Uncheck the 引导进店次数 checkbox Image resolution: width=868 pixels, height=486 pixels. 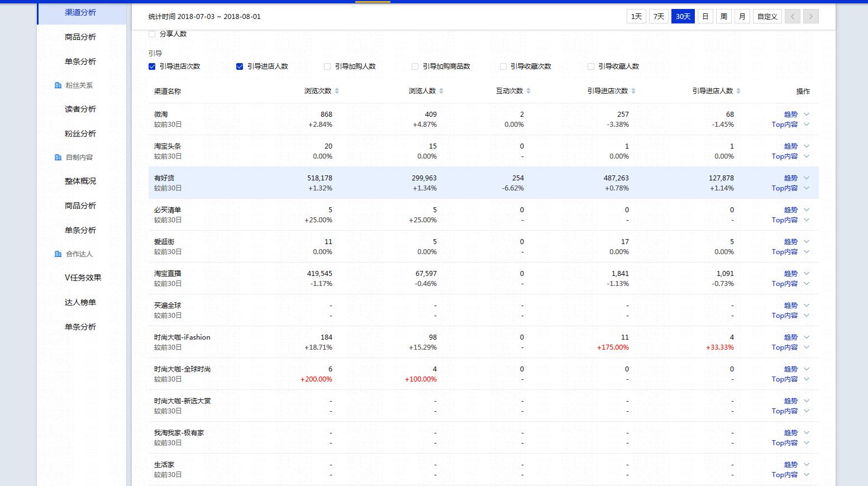click(x=152, y=66)
